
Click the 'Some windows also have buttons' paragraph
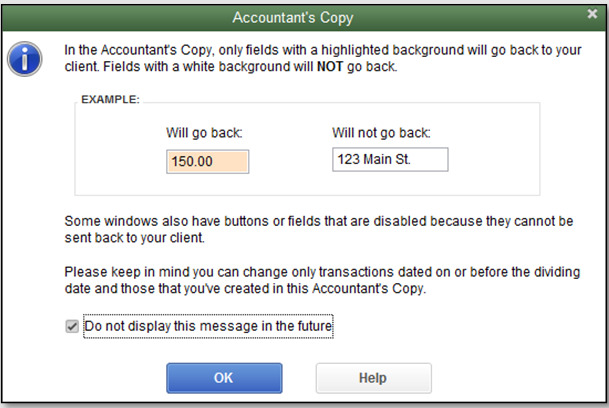click(x=319, y=229)
